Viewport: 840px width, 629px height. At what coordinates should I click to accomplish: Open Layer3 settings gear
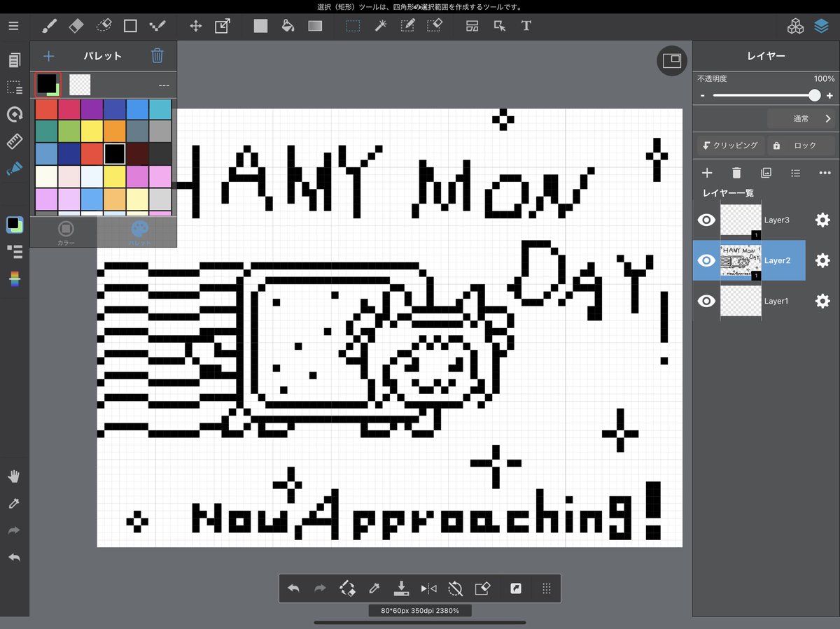click(x=822, y=220)
